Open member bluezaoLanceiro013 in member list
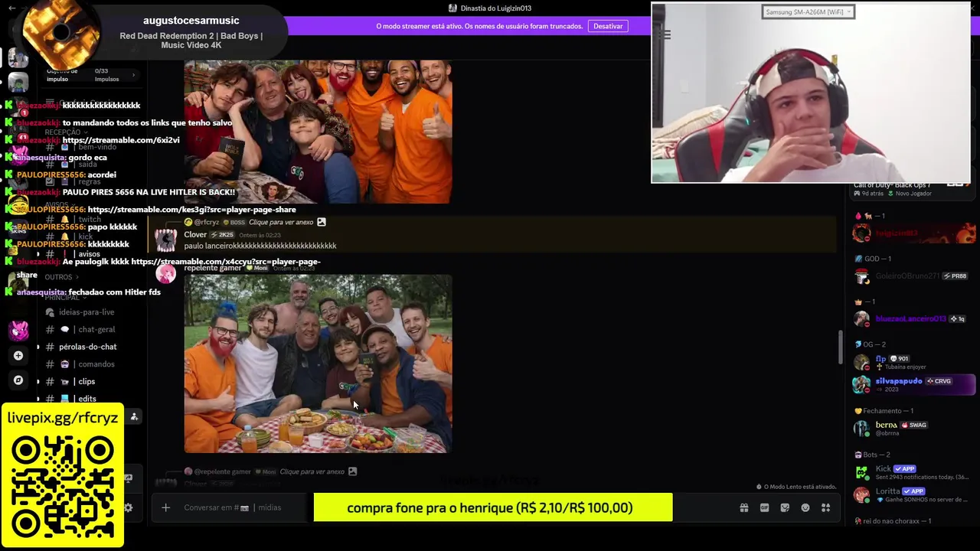This screenshot has height=551, width=980. click(x=915, y=318)
